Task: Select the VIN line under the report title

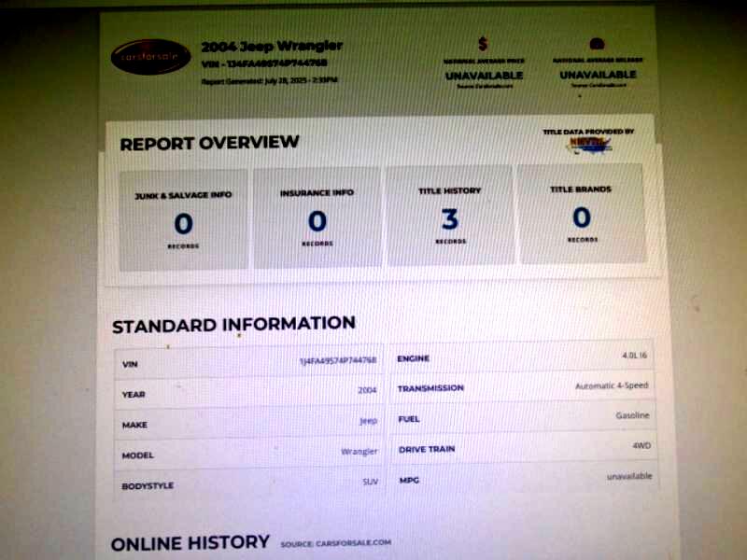Action: pyautogui.click(x=264, y=63)
